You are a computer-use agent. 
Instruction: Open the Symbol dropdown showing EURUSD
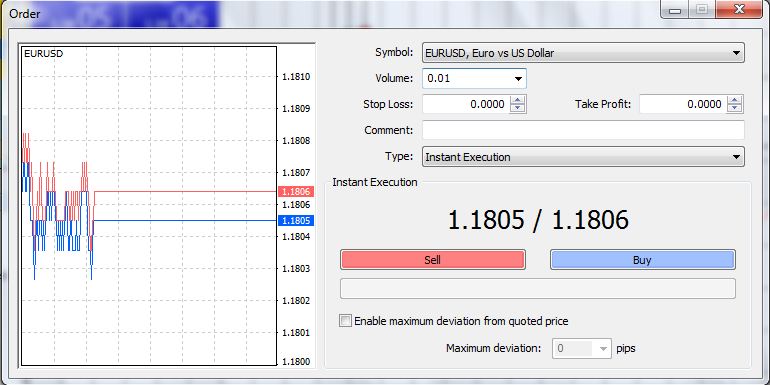[583, 53]
